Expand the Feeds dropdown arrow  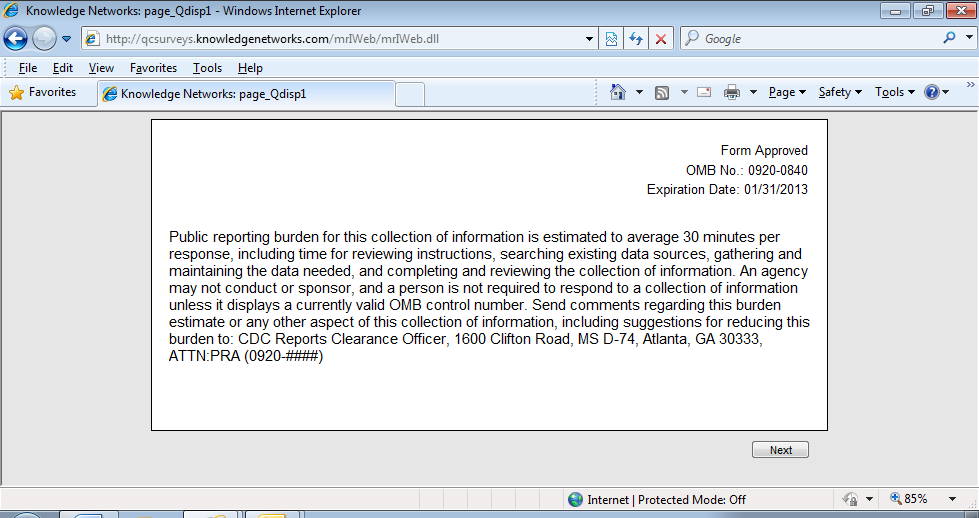(x=684, y=92)
